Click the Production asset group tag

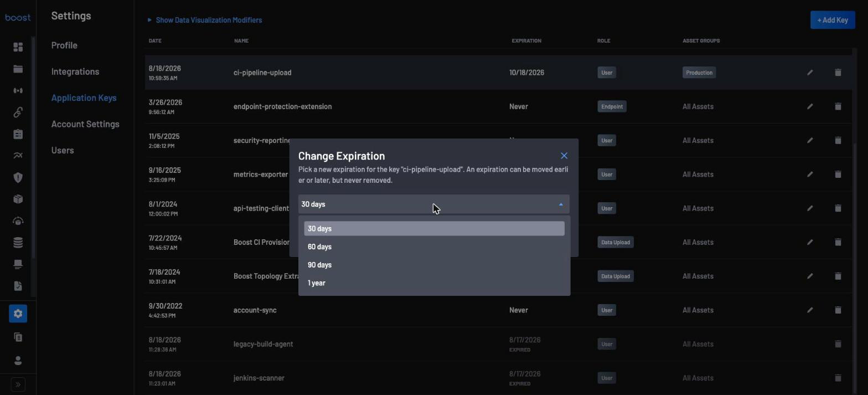(699, 73)
